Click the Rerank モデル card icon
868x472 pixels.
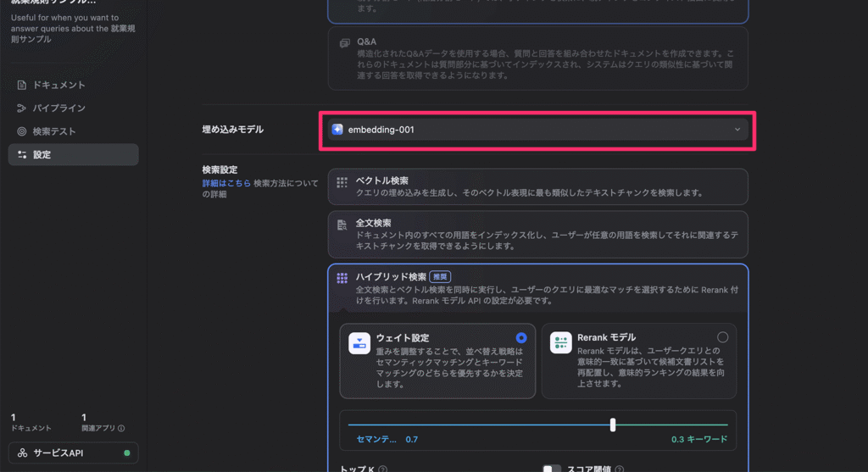pyautogui.click(x=561, y=342)
